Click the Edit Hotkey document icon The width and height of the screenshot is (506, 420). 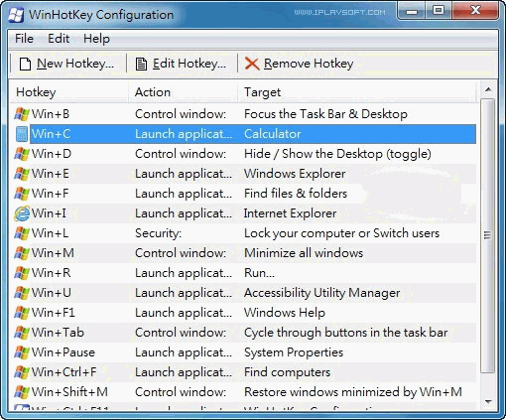click(141, 64)
